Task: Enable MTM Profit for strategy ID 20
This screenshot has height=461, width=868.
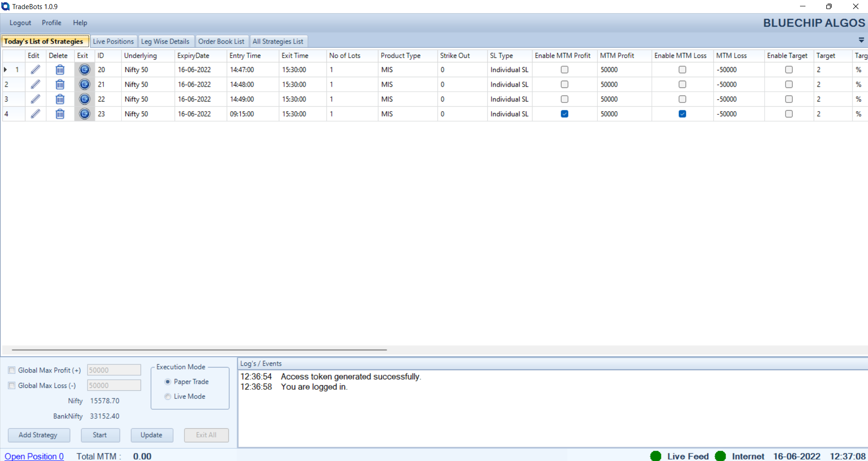Action: pos(564,69)
